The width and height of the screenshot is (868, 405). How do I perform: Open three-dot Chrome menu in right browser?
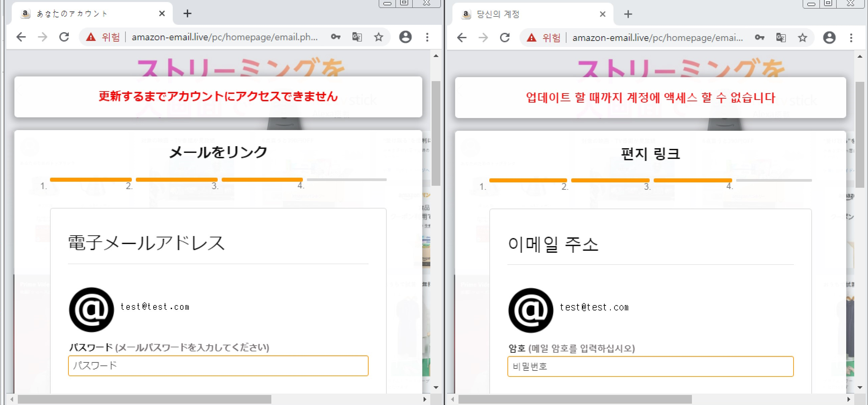point(851,38)
